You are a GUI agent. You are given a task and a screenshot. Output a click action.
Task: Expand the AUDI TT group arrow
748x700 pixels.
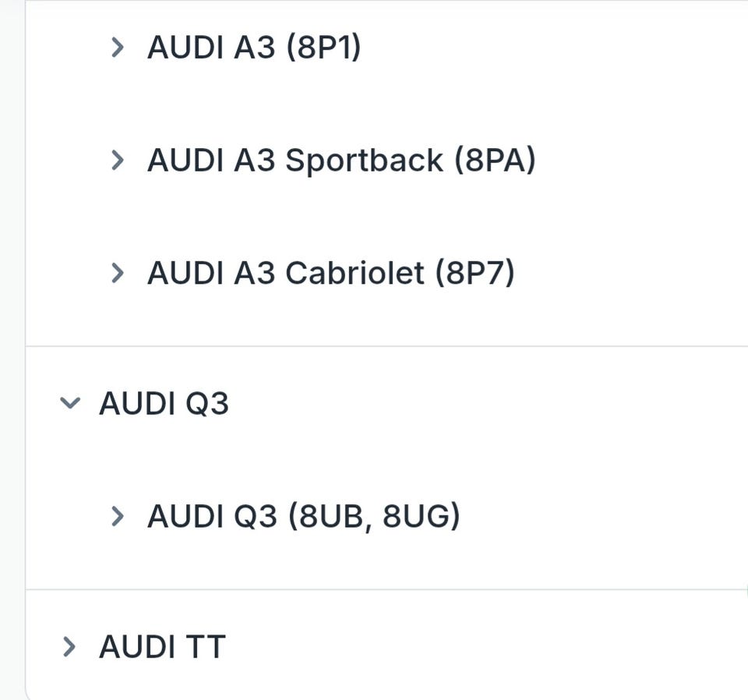(x=70, y=646)
